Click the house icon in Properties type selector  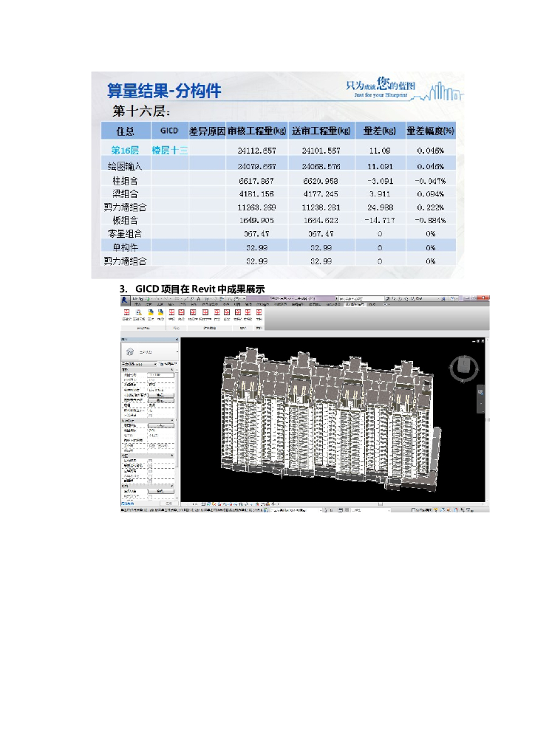pos(131,351)
